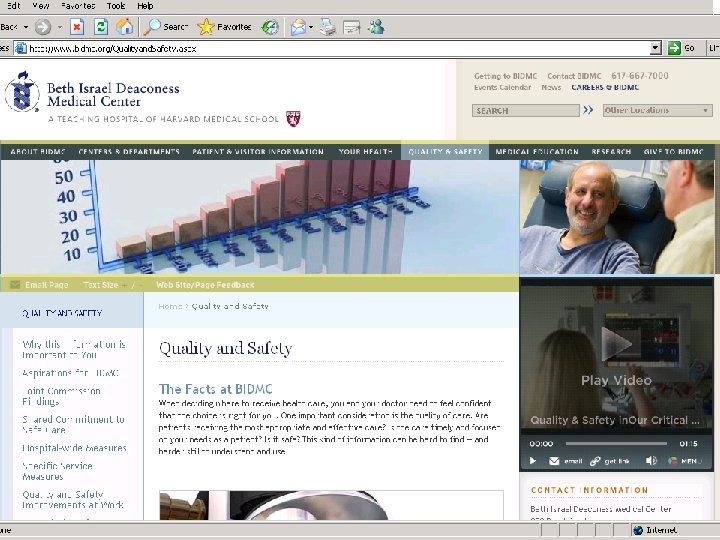Open the Favorites menu in menu bar
The width and height of the screenshot is (720, 540).
coord(78,6)
